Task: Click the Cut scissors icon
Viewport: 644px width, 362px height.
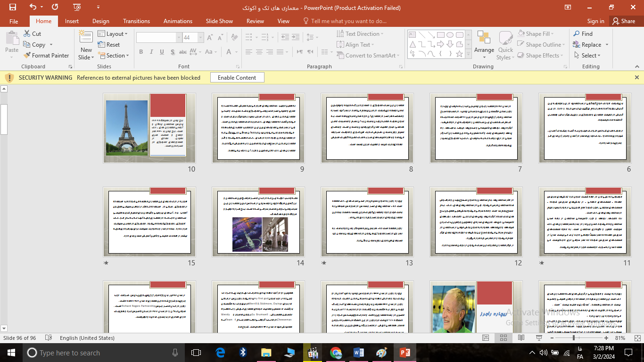Action: tap(27, 34)
